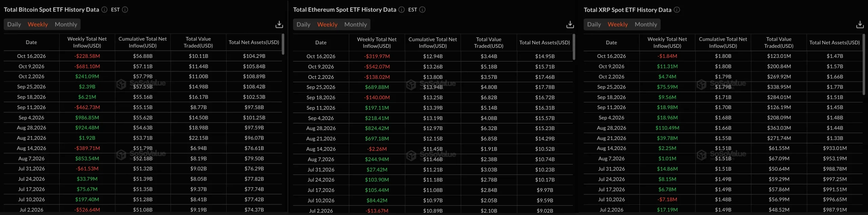
Task: Click the EST info icon in Bitcoin panel
Action: [125, 9]
